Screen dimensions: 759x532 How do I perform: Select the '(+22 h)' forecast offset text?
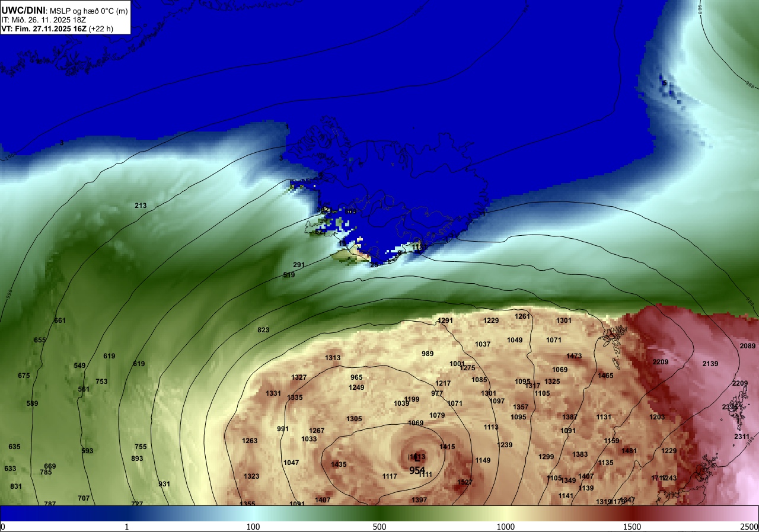coord(101,28)
